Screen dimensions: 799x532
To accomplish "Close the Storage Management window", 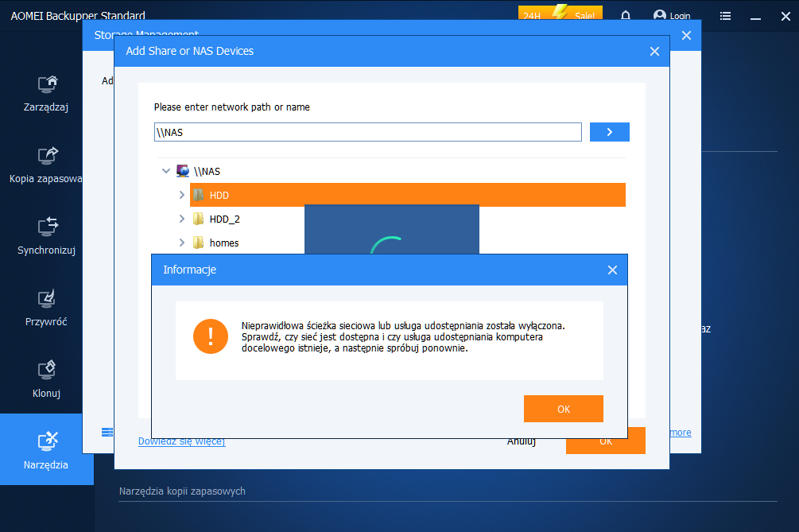I will pos(686,36).
